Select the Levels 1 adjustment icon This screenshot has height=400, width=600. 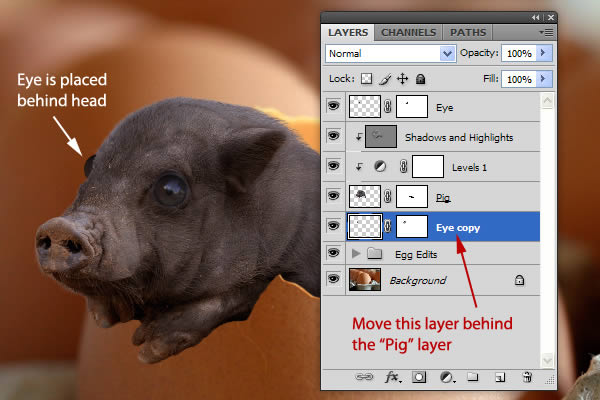[380, 167]
